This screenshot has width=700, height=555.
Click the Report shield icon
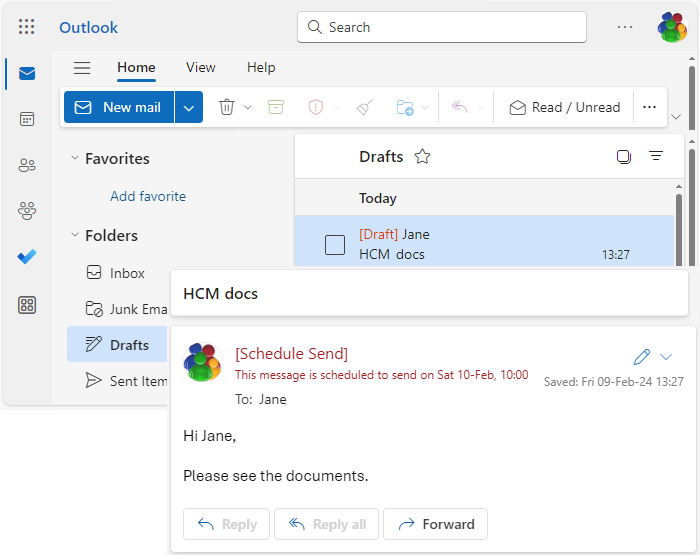(x=316, y=107)
